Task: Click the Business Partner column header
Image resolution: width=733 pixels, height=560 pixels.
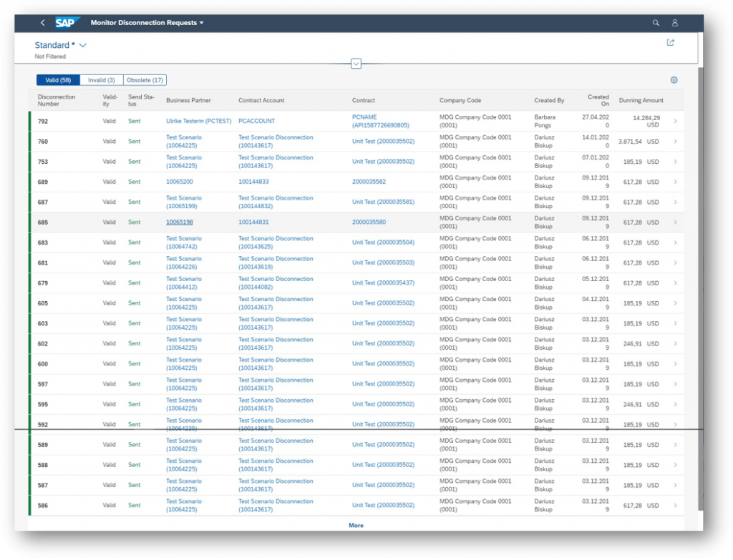Action: click(188, 100)
